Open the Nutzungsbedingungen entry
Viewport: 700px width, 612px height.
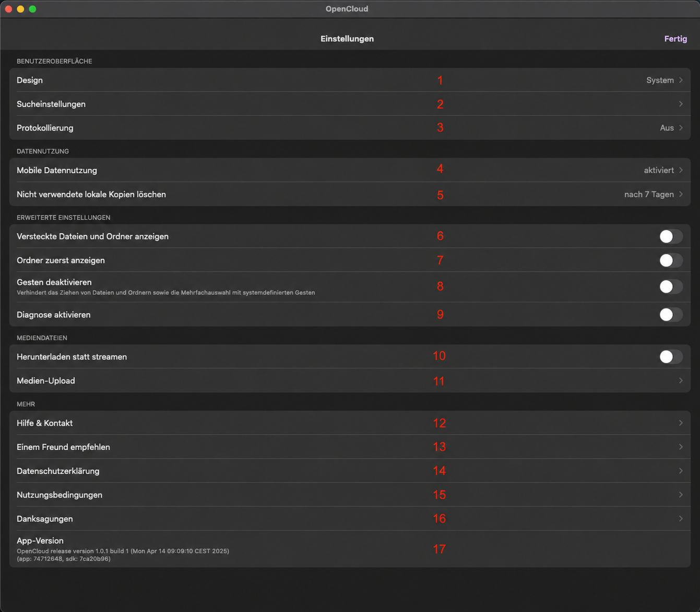350,495
